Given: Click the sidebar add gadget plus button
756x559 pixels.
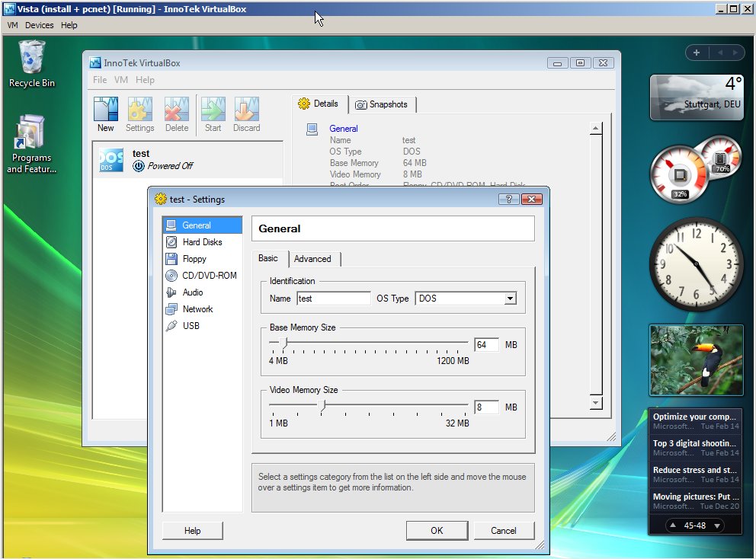Looking at the screenshot, I should point(697,53).
